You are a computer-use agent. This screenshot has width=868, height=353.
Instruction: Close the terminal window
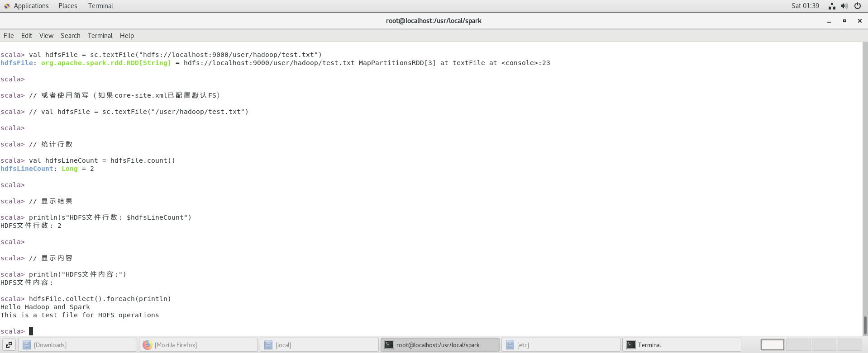[x=860, y=21]
